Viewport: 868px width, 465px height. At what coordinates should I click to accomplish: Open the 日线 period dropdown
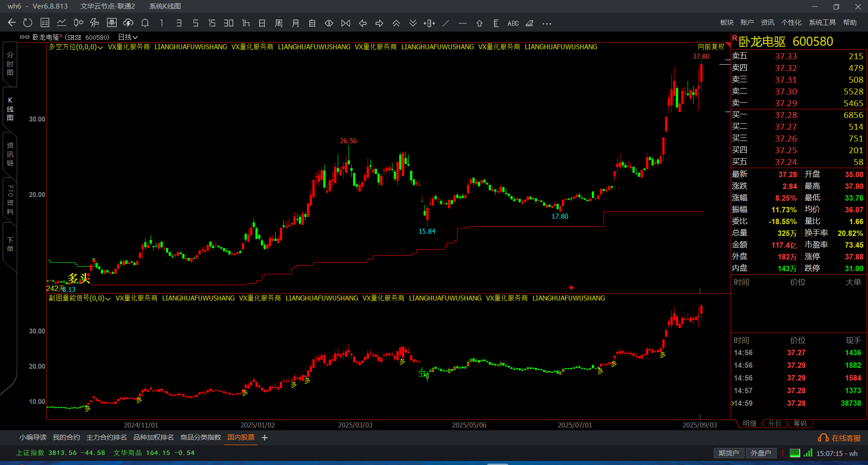[128, 37]
